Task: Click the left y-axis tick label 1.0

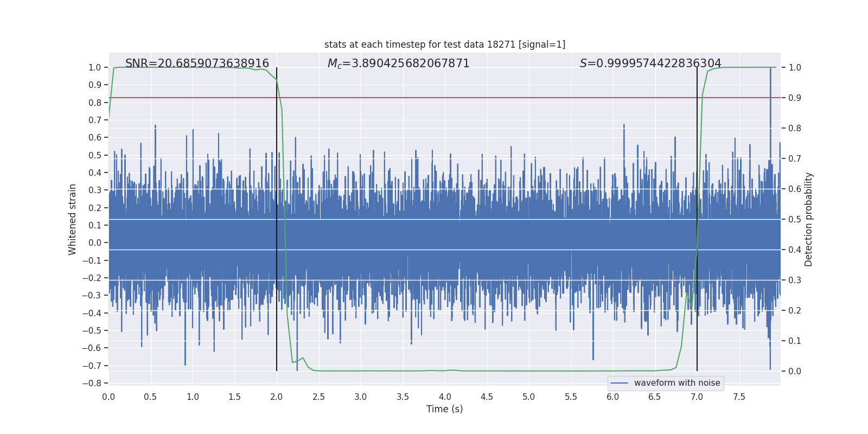Action: (94, 67)
